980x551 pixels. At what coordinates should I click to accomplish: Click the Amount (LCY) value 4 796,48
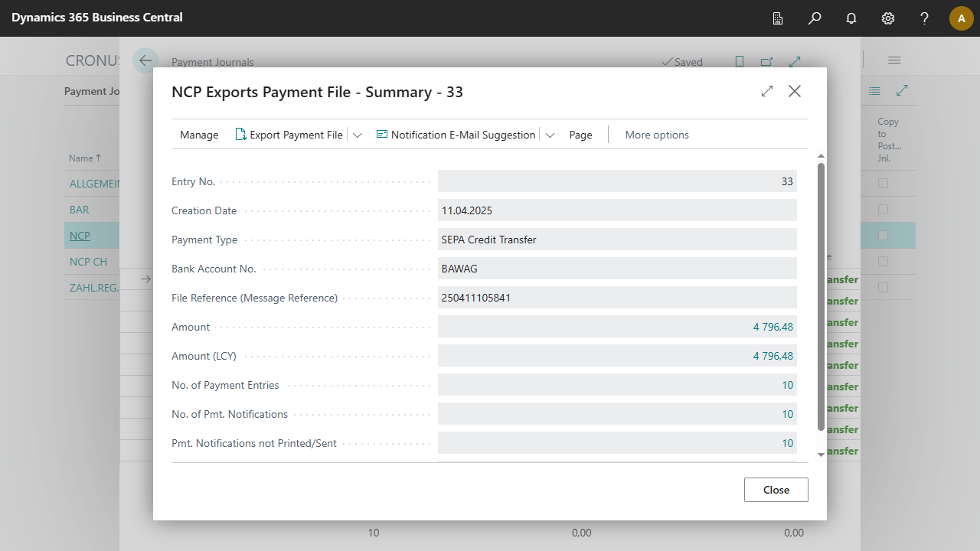click(773, 356)
